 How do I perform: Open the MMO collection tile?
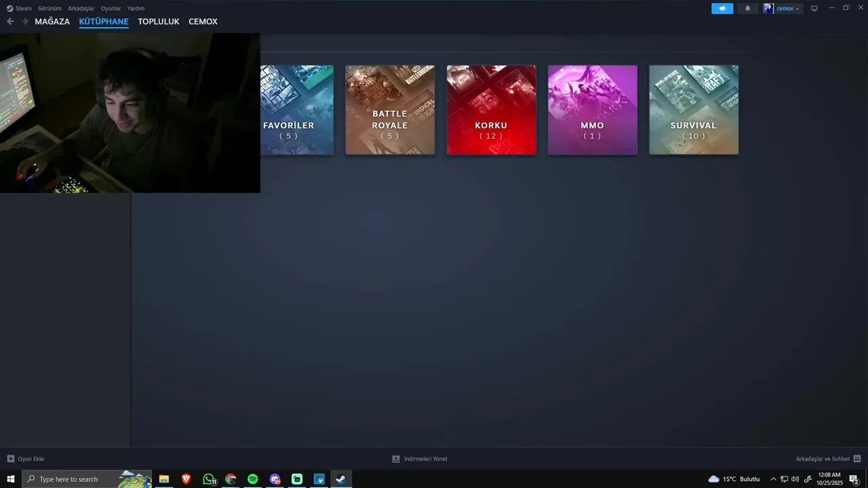coord(593,110)
